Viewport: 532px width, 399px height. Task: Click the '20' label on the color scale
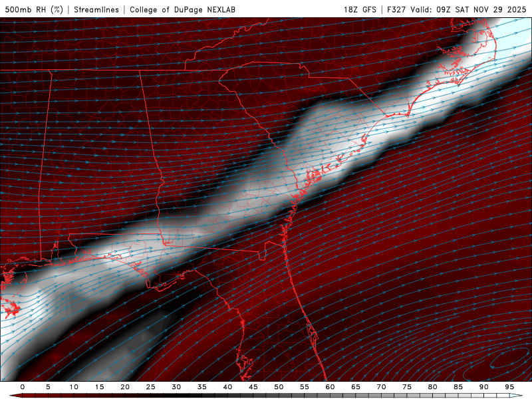click(x=125, y=387)
